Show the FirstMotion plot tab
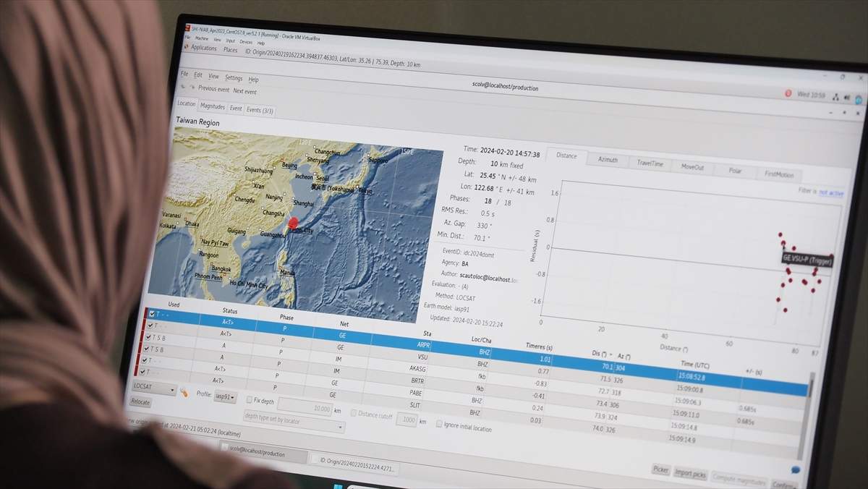Viewport: 868px width, 489px height. click(779, 174)
